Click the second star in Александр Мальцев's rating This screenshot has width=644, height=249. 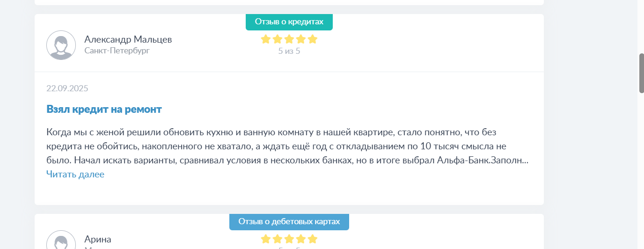click(x=278, y=39)
